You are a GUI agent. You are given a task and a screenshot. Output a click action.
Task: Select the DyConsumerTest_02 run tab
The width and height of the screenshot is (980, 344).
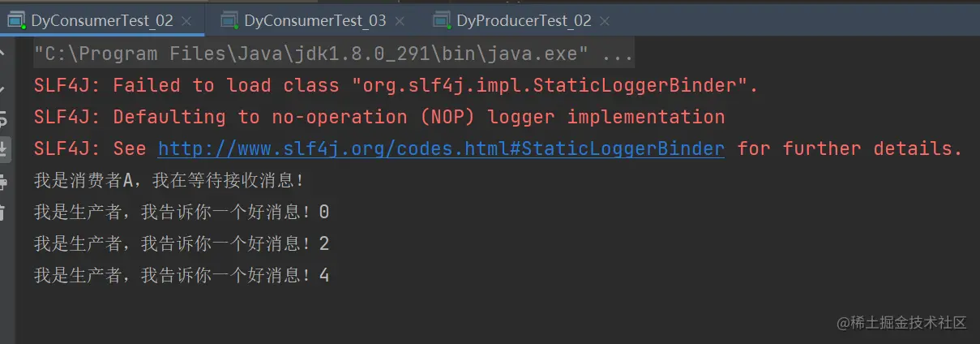pos(101,21)
